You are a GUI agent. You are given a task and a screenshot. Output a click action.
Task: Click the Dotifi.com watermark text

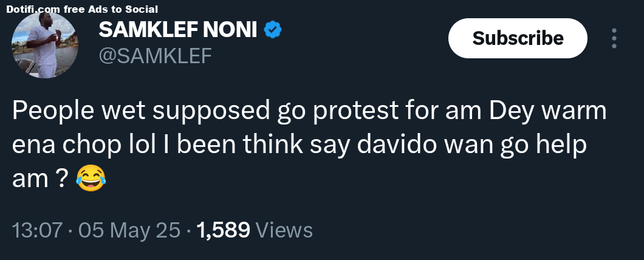click(x=30, y=9)
